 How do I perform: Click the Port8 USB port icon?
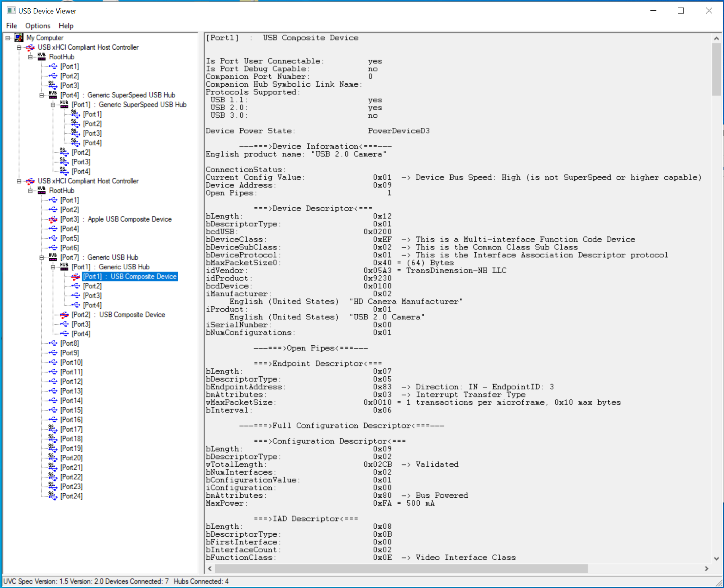[x=53, y=343]
